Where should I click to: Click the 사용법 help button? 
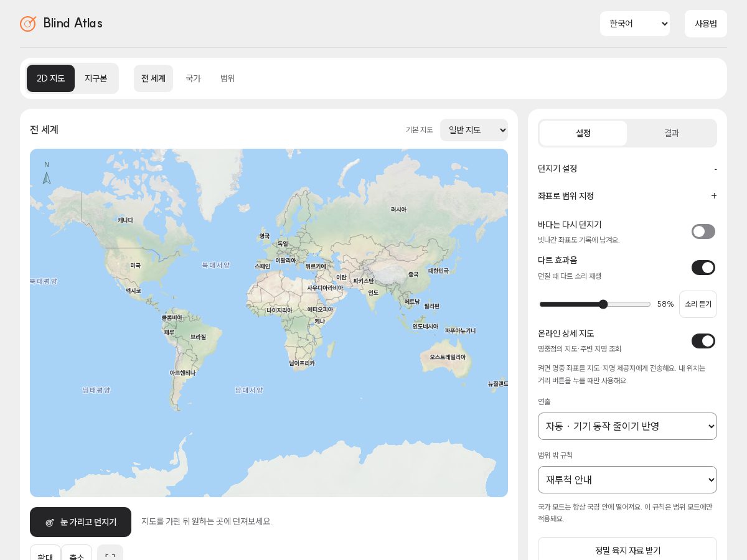click(706, 24)
